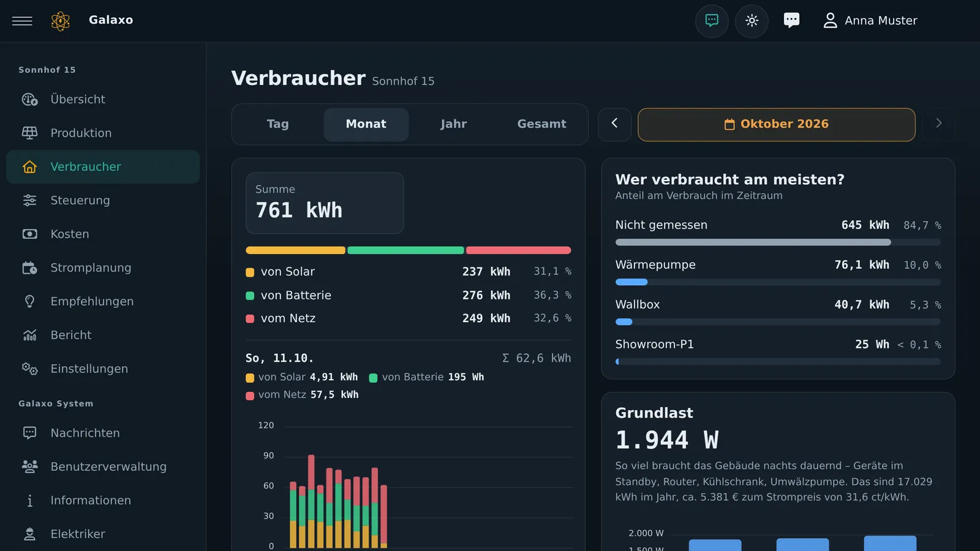
Task: Click the Bericht chart icon
Action: tap(29, 335)
